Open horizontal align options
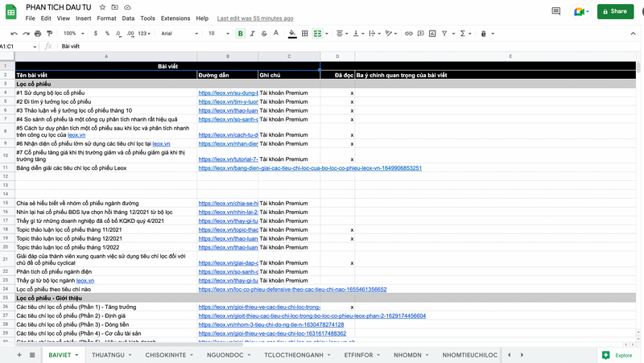Viewport: 644px width, 363px height. [x=341, y=34]
